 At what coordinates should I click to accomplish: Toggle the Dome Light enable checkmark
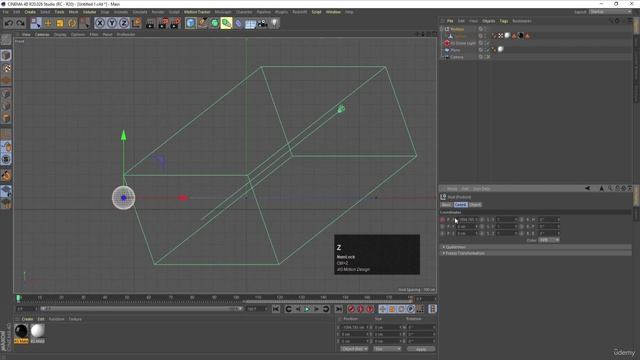[x=487, y=43]
